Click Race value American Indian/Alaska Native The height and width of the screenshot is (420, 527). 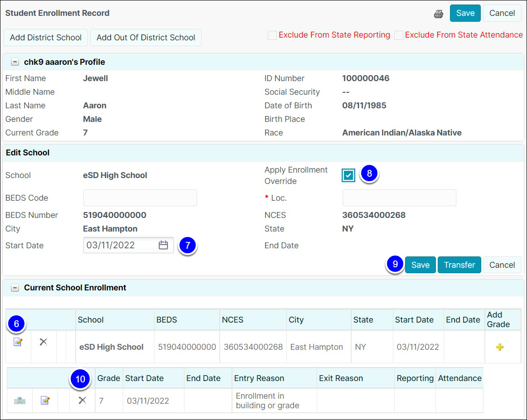tap(401, 133)
